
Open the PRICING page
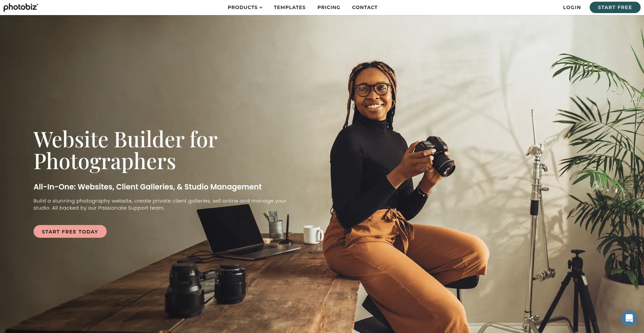[x=329, y=7]
